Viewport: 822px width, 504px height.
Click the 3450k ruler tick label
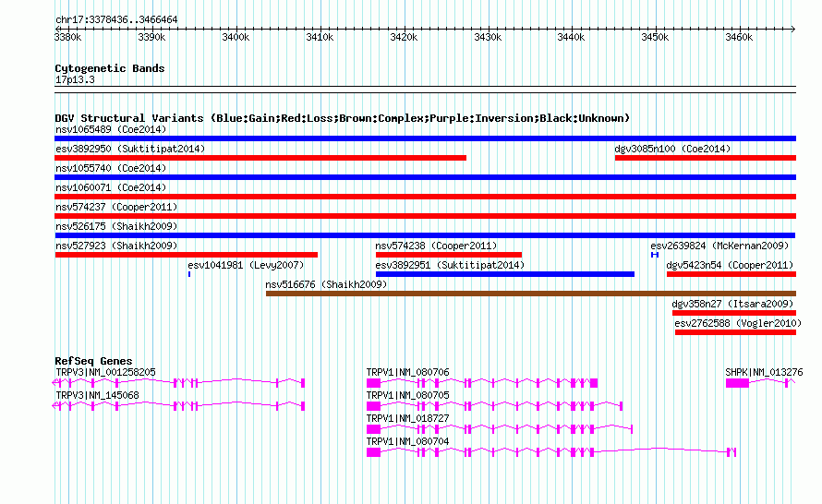(x=655, y=37)
